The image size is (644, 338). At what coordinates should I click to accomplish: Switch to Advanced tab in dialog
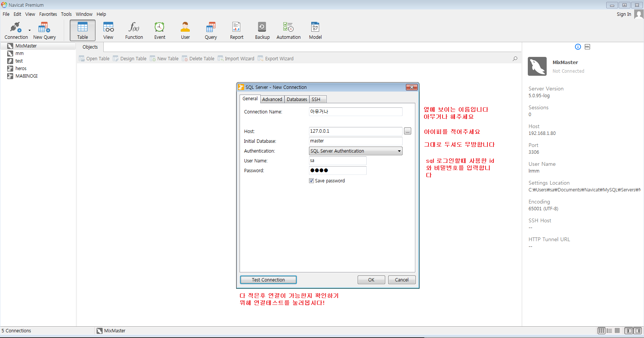[272, 99]
